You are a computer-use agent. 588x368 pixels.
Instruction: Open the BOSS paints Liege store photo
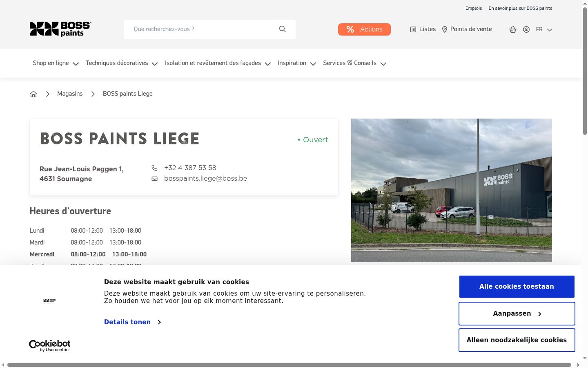(x=452, y=190)
